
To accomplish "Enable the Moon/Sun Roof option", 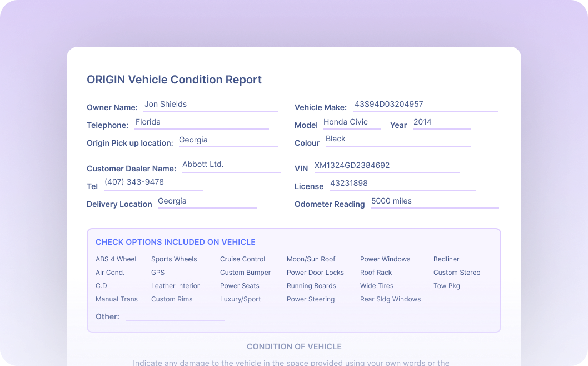I will (311, 259).
